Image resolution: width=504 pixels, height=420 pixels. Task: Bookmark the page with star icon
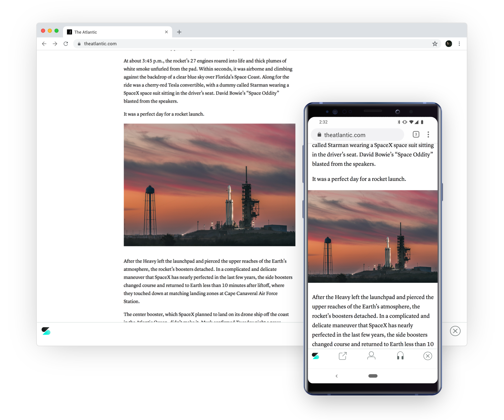point(435,44)
